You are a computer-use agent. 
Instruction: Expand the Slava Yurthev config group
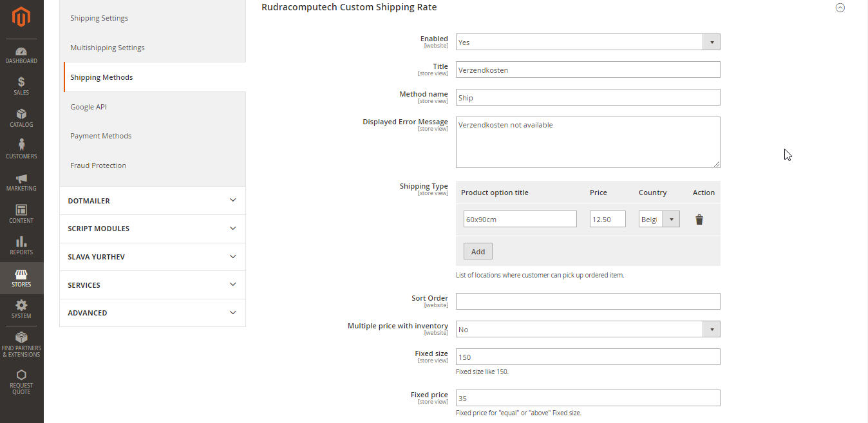152,256
